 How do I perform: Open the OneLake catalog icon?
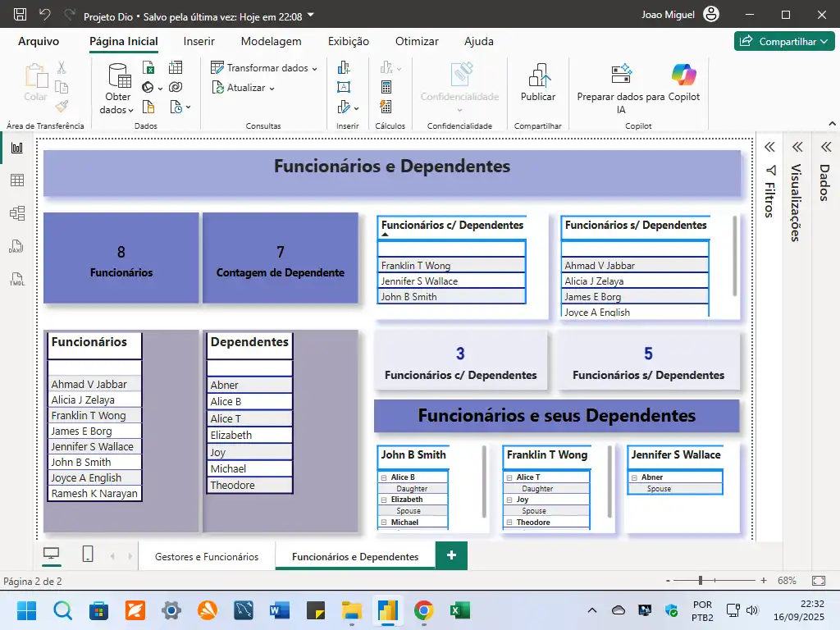click(x=148, y=87)
